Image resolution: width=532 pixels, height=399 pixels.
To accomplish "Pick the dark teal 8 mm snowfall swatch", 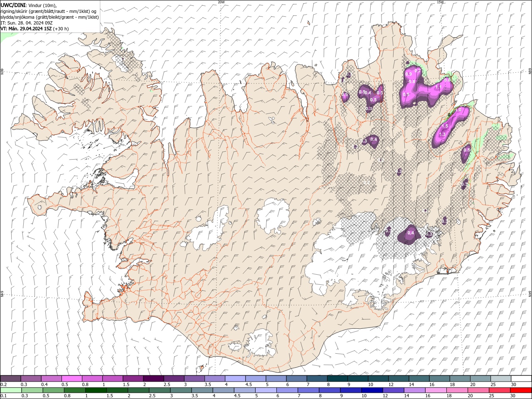I will [x=337, y=379].
